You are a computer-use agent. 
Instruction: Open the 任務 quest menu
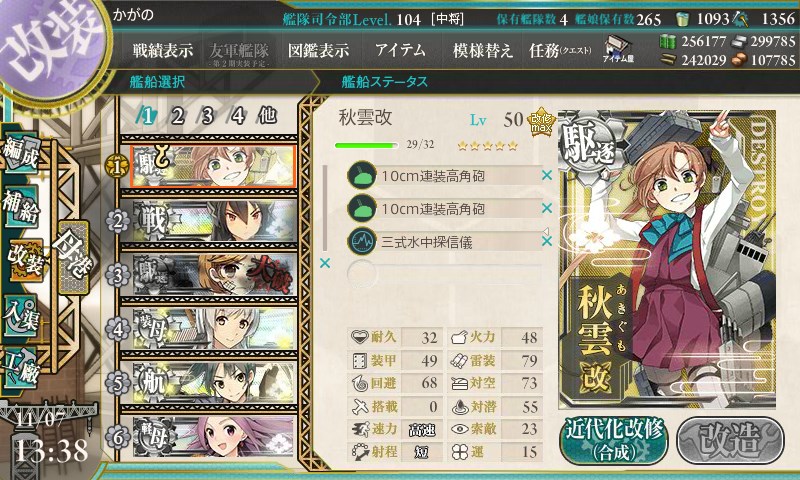pyautogui.click(x=559, y=50)
